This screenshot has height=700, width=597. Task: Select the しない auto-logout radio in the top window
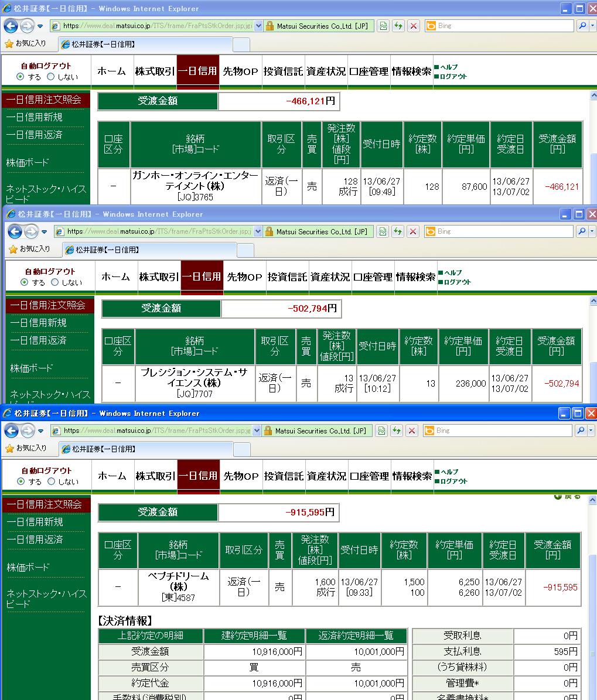[x=51, y=77]
